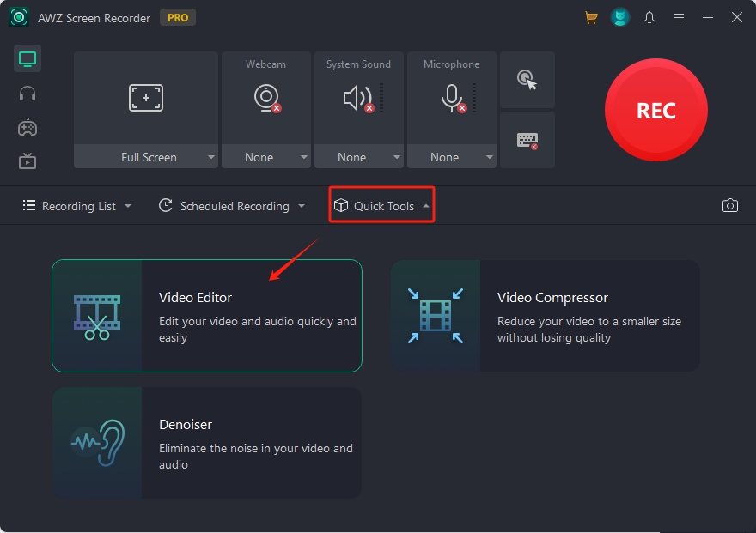The width and height of the screenshot is (756, 533).
Task: Open the System Sound None dropdown
Action: (359, 157)
